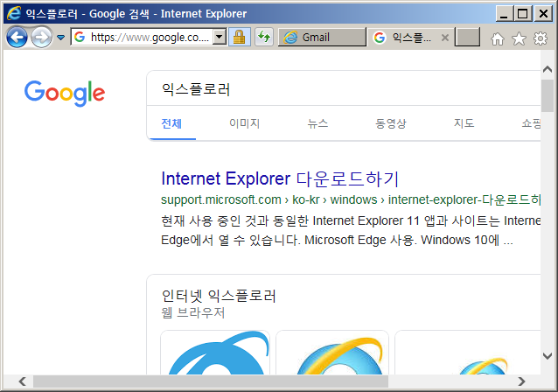Open the Tools gear menu
This screenshot has width=558, height=392.
point(541,38)
